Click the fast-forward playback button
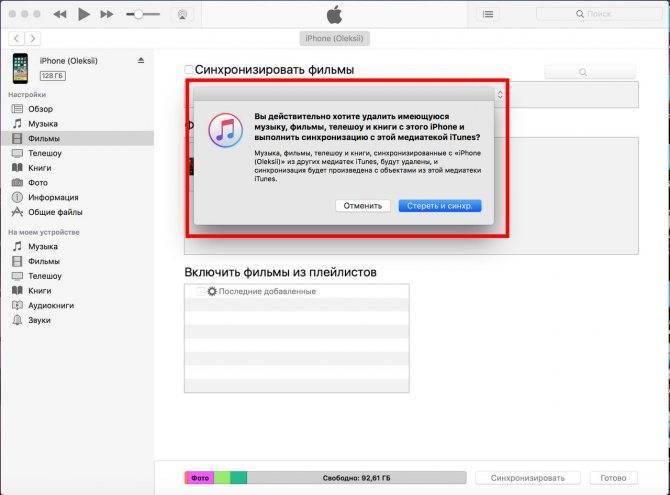The width and height of the screenshot is (670, 495). (x=107, y=15)
